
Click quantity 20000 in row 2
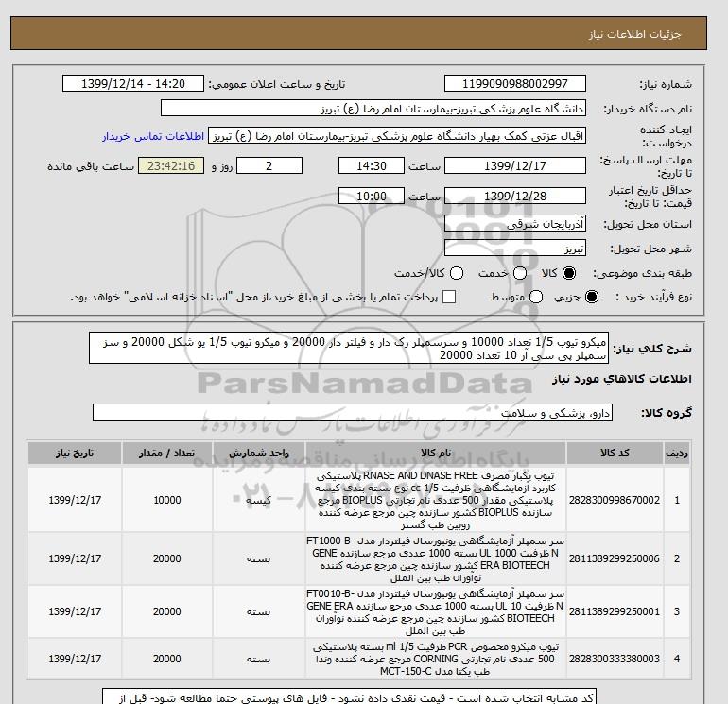click(167, 558)
